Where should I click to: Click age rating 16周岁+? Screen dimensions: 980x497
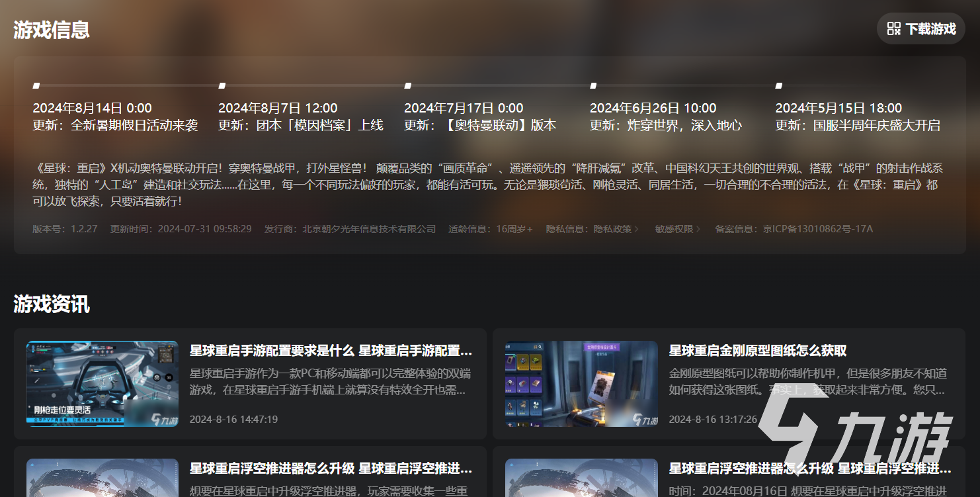514,229
